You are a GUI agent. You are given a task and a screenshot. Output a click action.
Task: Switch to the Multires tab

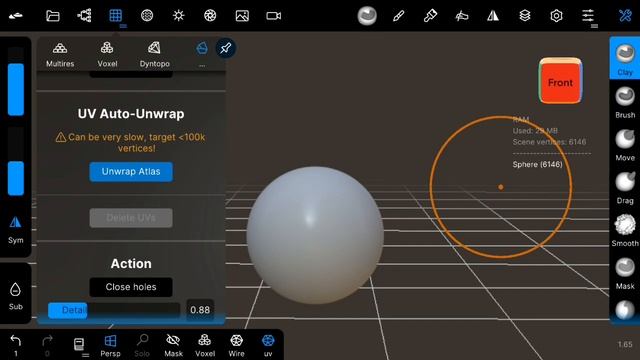point(60,55)
